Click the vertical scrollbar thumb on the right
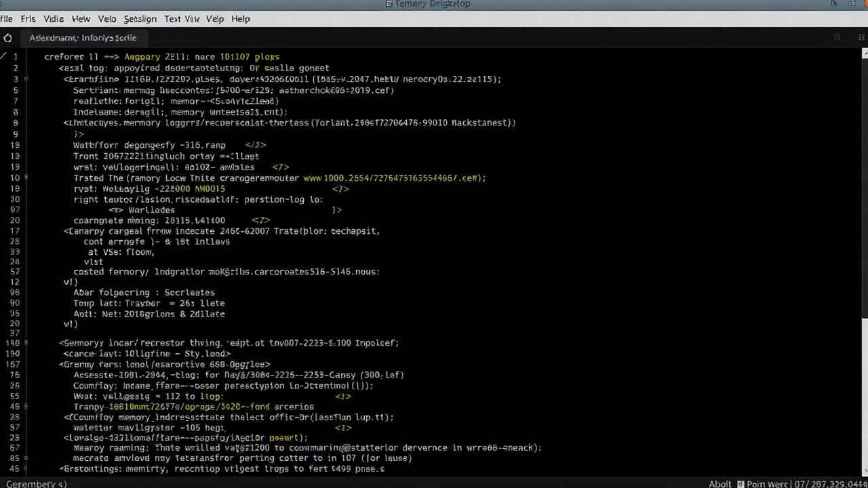868x488 pixels. (864, 190)
